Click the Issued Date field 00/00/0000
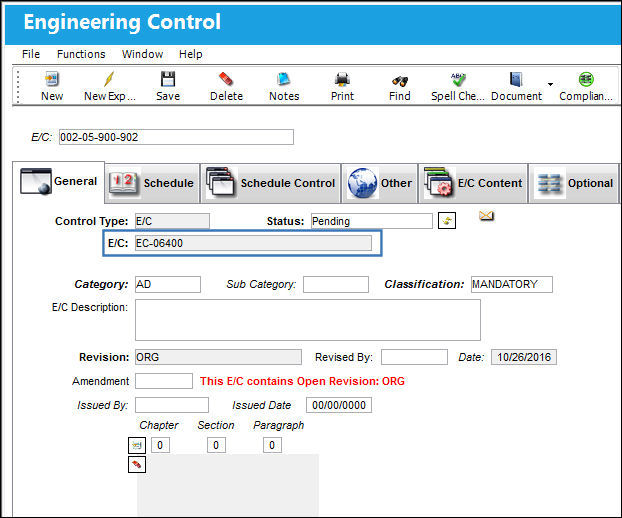The image size is (622, 518). point(339,405)
